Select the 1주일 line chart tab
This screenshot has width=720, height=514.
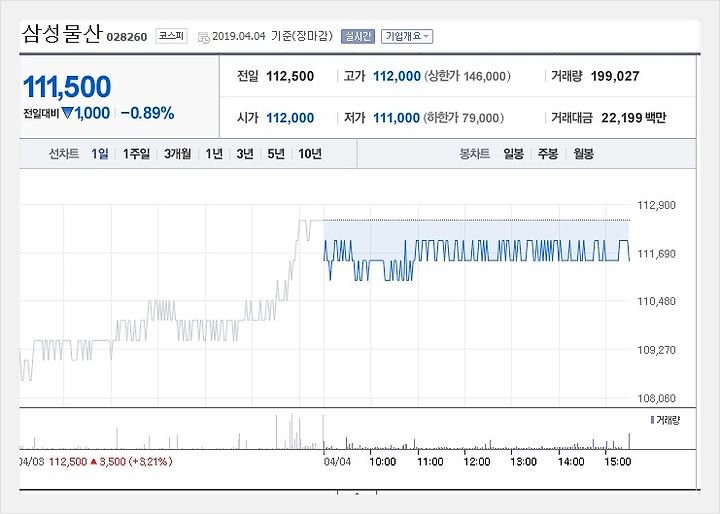click(x=136, y=153)
